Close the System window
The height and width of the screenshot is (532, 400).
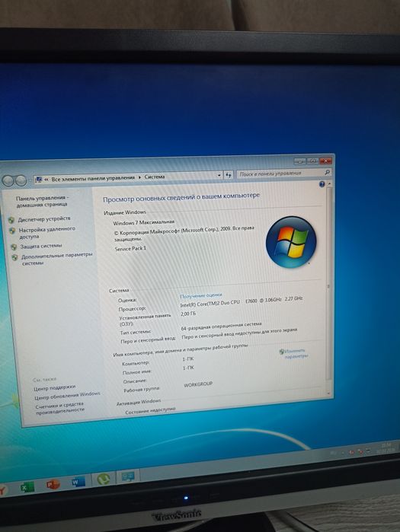coord(325,161)
